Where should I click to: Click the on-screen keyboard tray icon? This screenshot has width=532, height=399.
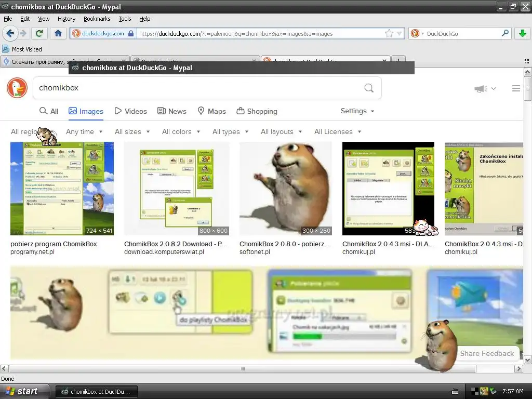pos(455,392)
